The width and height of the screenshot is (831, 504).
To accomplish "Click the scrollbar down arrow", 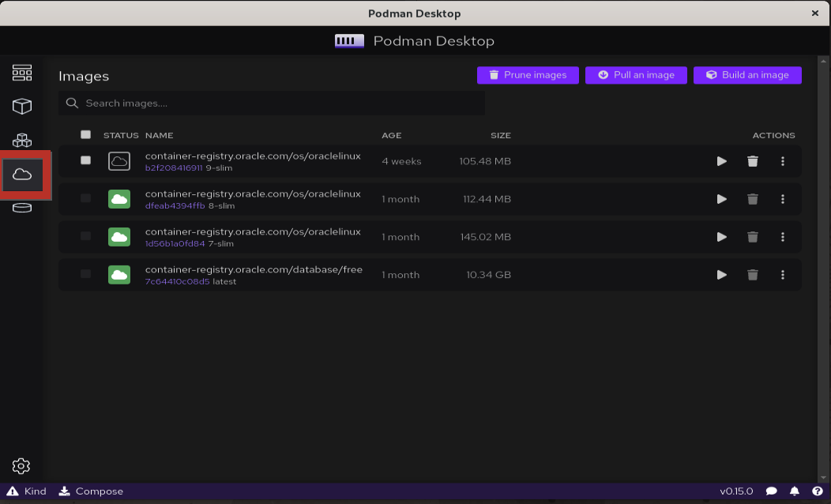I will 824,477.
